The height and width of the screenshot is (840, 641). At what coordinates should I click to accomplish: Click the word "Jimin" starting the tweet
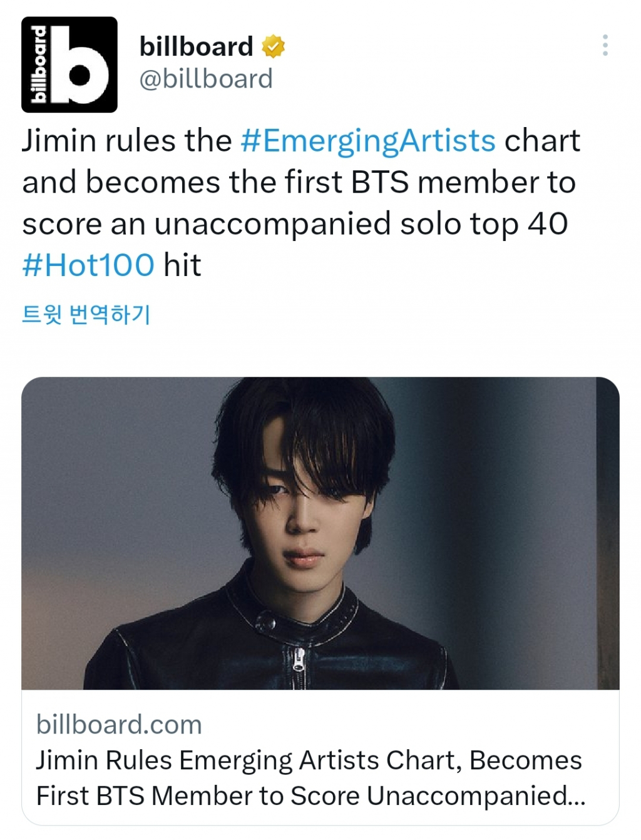click(x=59, y=141)
